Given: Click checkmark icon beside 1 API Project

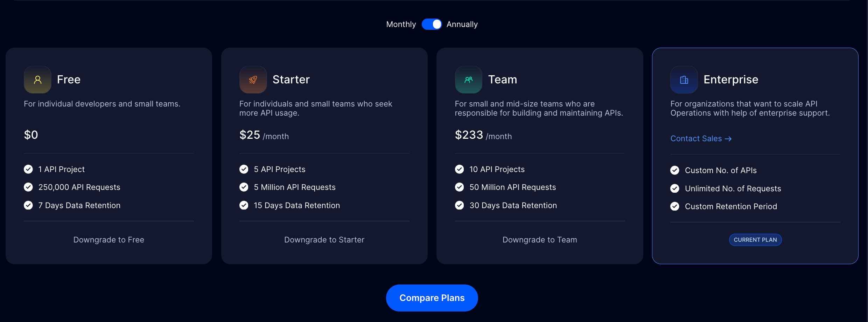Looking at the screenshot, I should (x=28, y=169).
